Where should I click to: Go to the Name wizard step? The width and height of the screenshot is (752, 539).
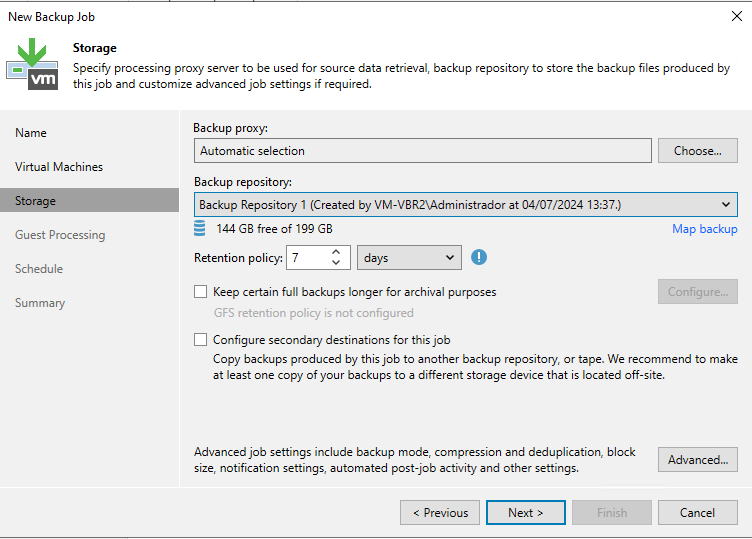point(31,133)
